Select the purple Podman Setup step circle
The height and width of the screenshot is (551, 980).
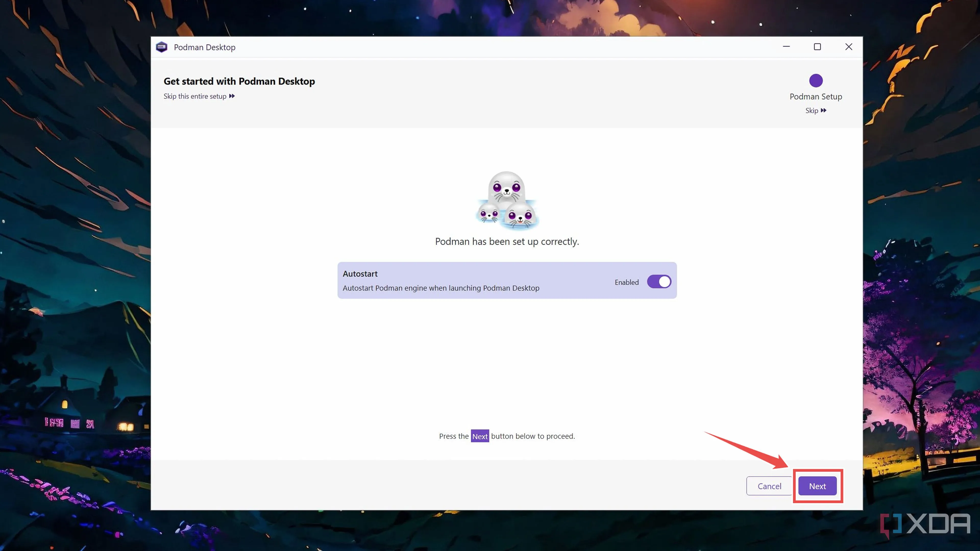pyautogui.click(x=816, y=81)
